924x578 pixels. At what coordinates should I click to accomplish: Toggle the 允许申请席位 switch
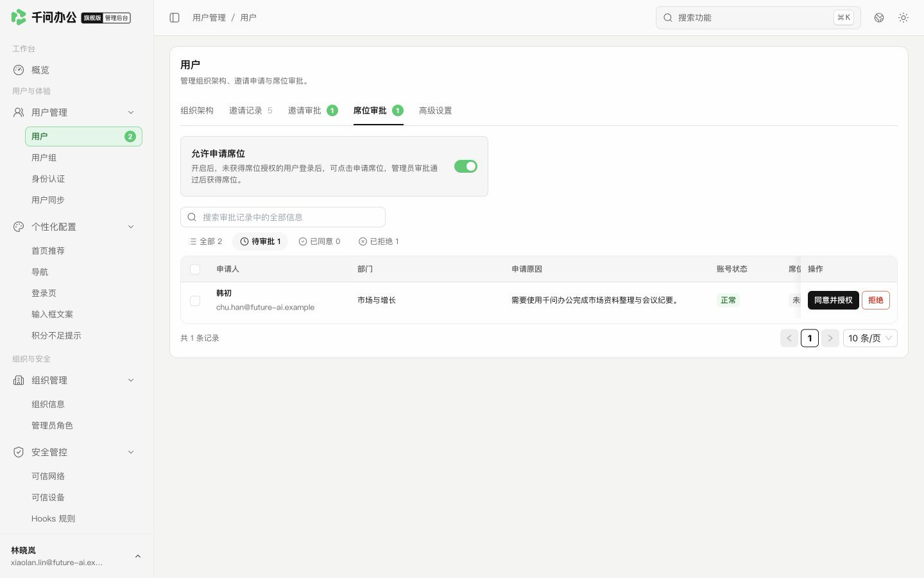[x=466, y=166]
